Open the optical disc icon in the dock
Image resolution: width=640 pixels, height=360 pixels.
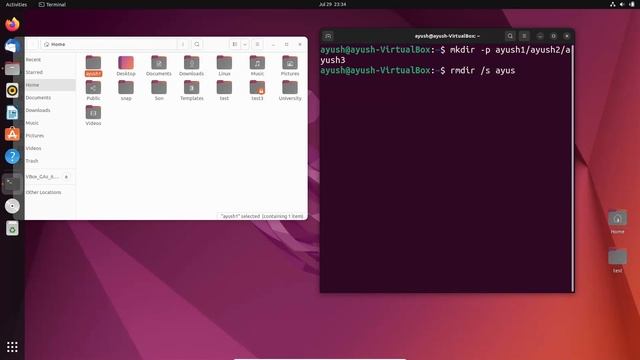pyautogui.click(x=12, y=206)
